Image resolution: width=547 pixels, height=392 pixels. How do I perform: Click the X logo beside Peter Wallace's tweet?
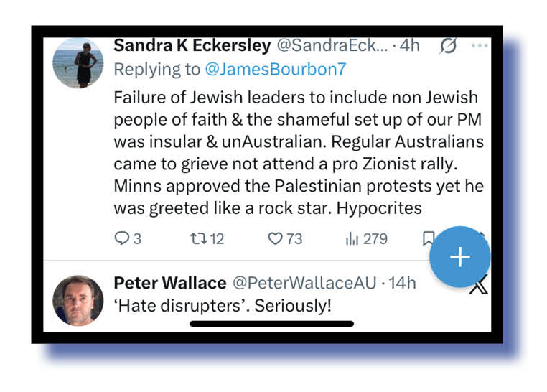coord(479,286)
